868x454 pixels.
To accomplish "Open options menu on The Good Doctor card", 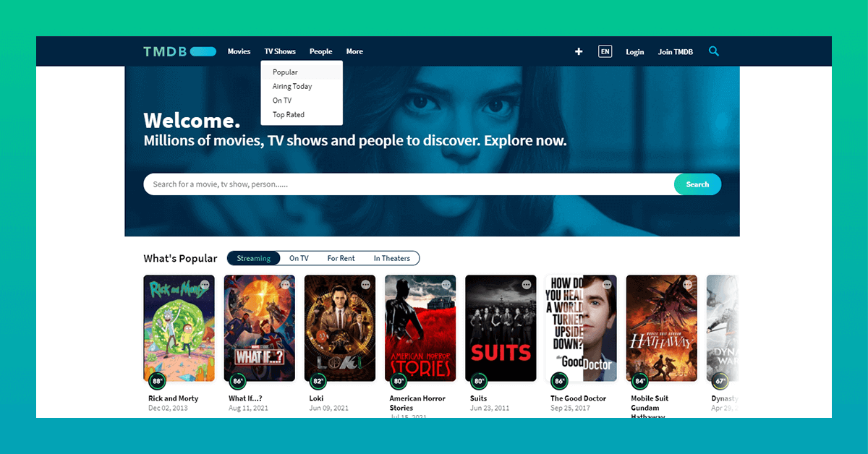I will pos(607,285).
